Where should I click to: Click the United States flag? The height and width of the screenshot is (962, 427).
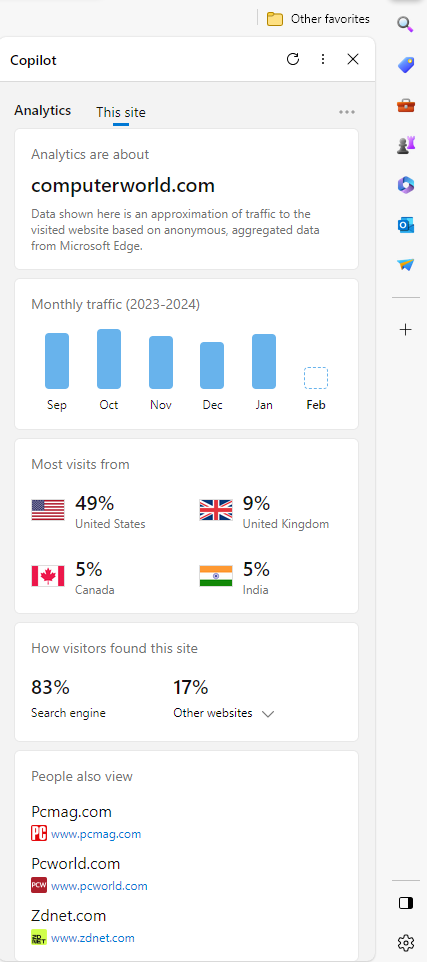point(48,510)
